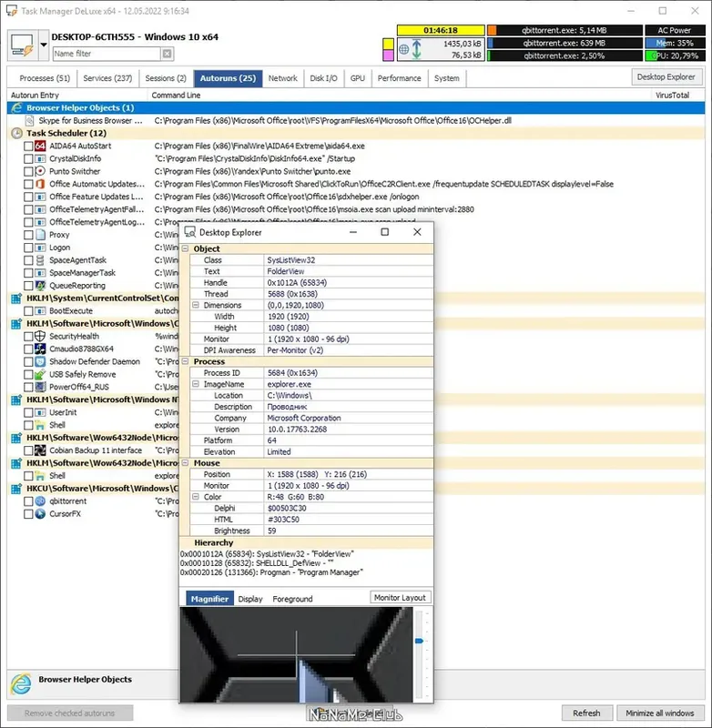The width and height of the screenshot is (712, 728).
Task: Click the yellow color indicator square
Action: (388, 44)
